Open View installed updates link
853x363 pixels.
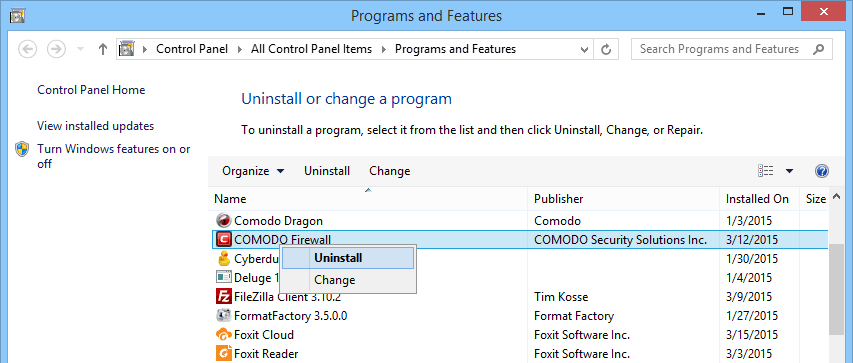[95, 126]
